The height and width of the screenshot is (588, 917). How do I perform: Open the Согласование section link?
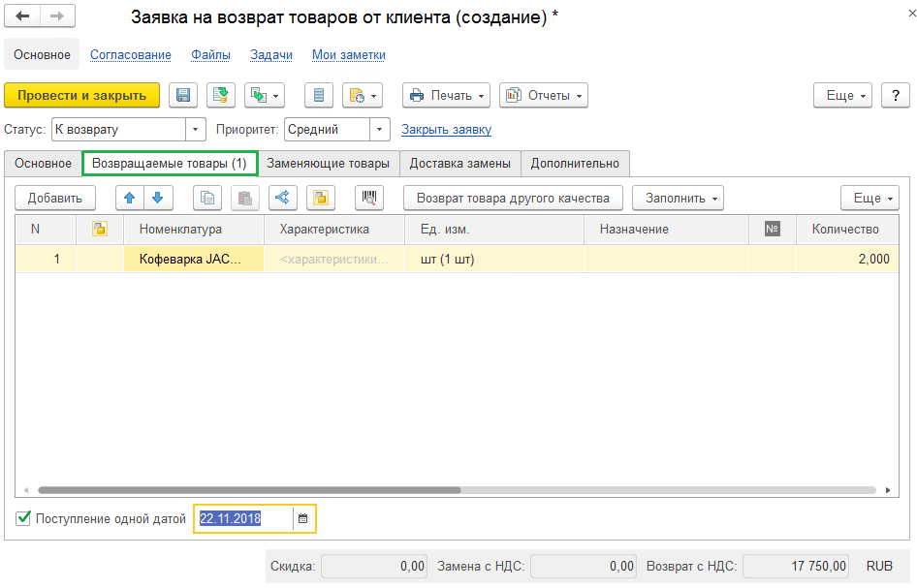[x=131, y=55]
